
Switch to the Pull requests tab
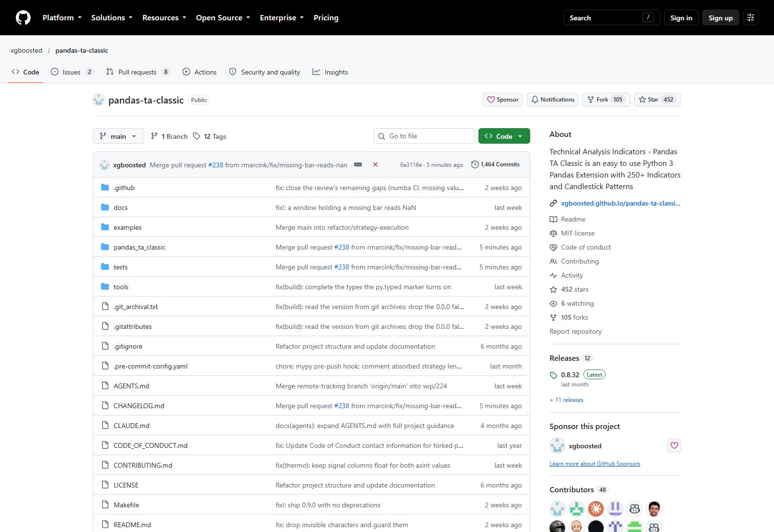pyautogui.click(x=138, y=72)
